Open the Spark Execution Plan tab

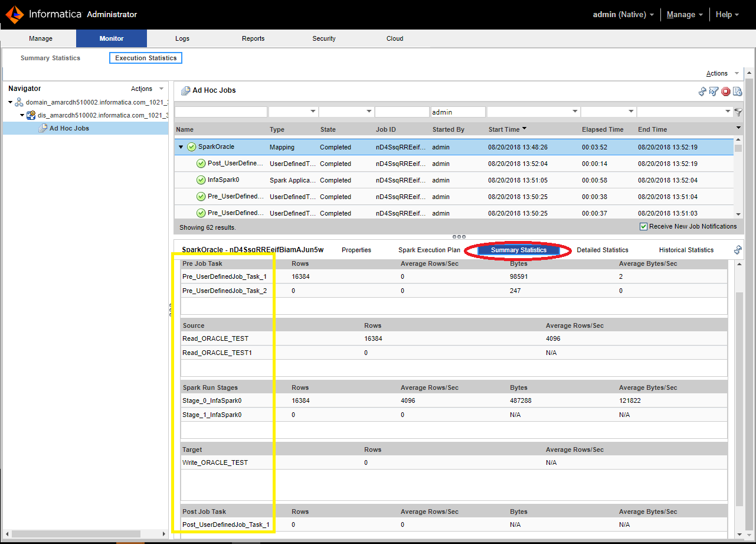(x=429, y=250)
